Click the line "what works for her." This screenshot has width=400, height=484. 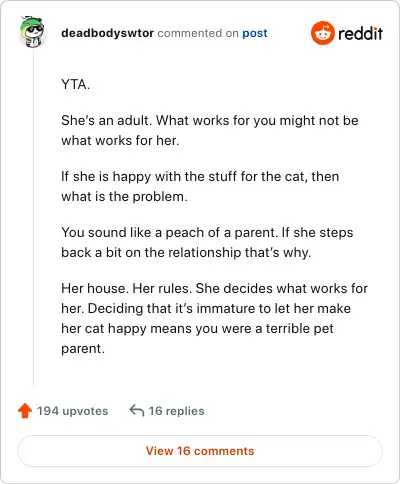point(120,141)
